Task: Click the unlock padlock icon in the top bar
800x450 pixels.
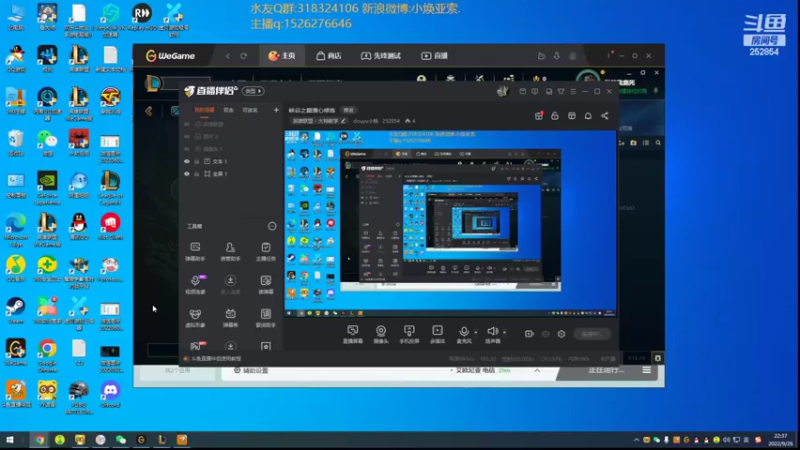Action: [555, 116]
